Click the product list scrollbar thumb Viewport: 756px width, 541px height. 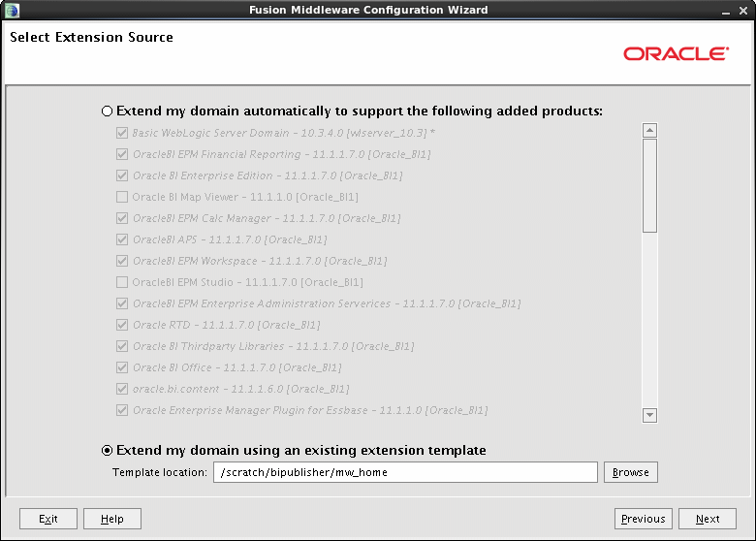tap(649, 185)
